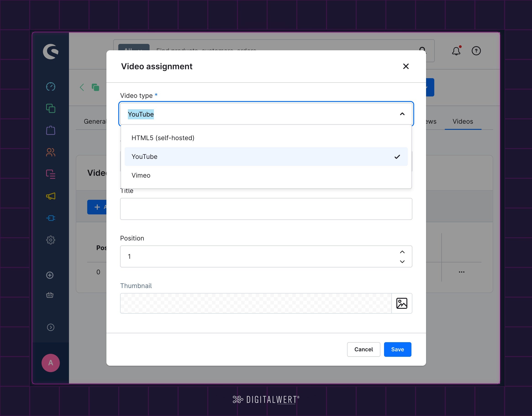The image size is (532, 416).
Task: Switch to the Videos tab
Action: point(463,121)
